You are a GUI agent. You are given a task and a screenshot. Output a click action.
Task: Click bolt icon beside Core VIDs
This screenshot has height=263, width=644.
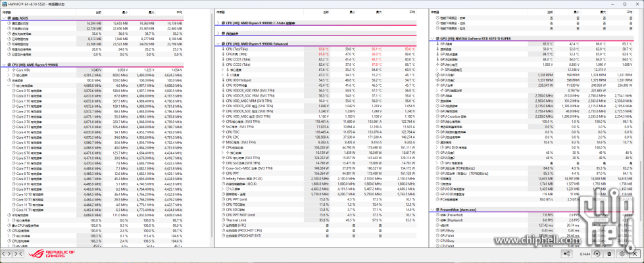coord(14,70)
